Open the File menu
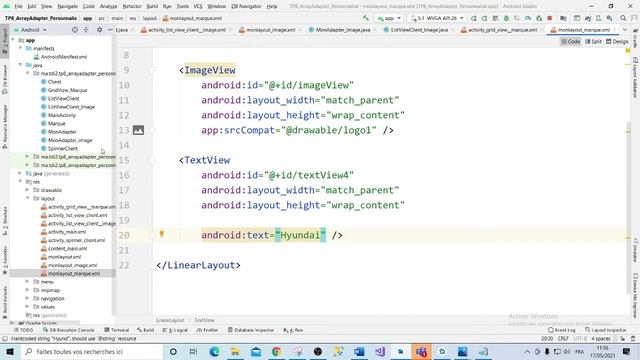This screenshot has width=640, height=360. [x=18, y=6]
